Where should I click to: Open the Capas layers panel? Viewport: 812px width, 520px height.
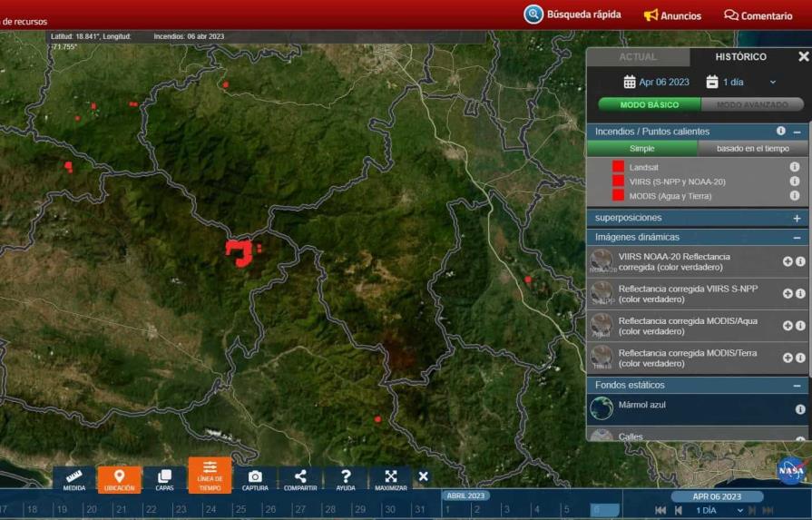pos(164,479)
